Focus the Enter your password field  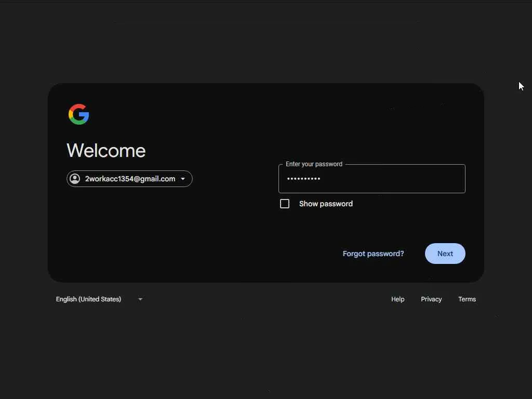pyautogui.click(x=372, y=179)
